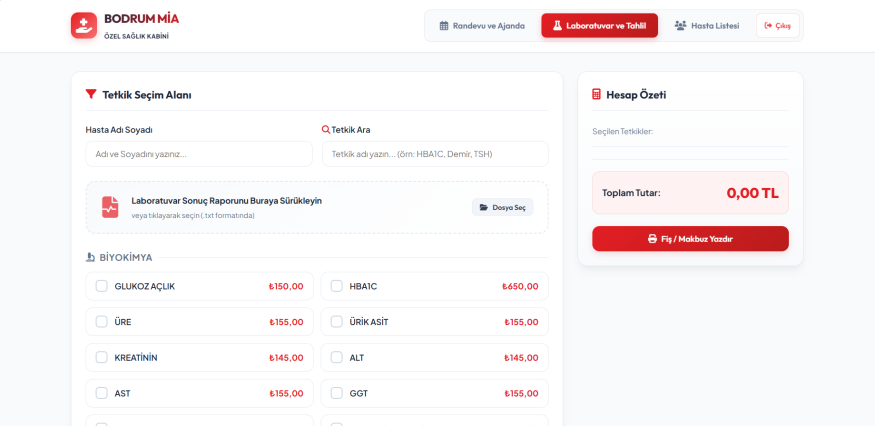Tick the HBA1C checkbox
Viewport: 875px width, 426px height.
[x=336, y=286]
